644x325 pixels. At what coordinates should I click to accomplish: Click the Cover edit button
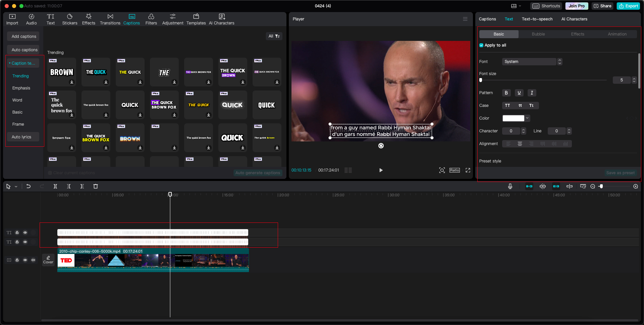click(x=48, y=260)
